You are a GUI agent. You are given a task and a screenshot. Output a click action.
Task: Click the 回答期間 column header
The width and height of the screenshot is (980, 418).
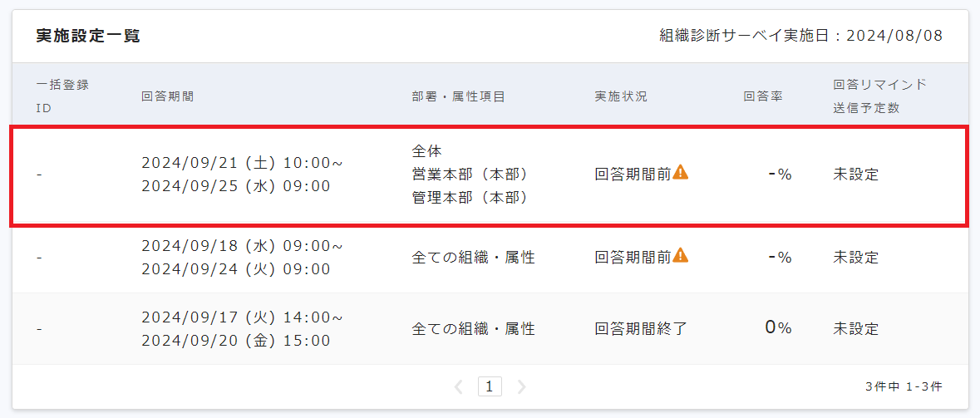(x=167, y=96)
